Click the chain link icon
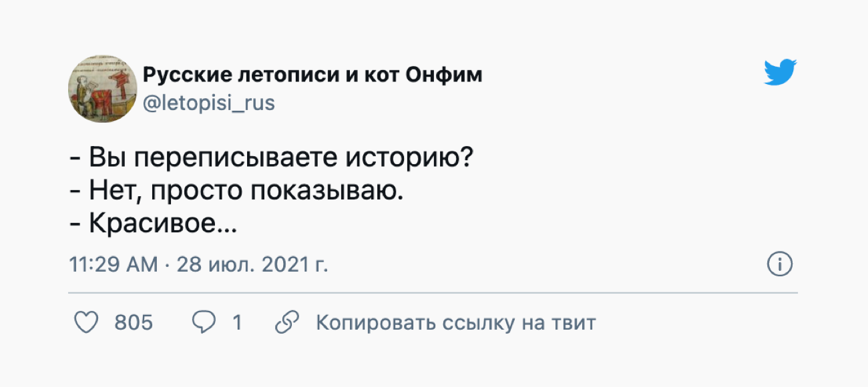The height and width of the screenshot is (387, 868). point(286,323)
